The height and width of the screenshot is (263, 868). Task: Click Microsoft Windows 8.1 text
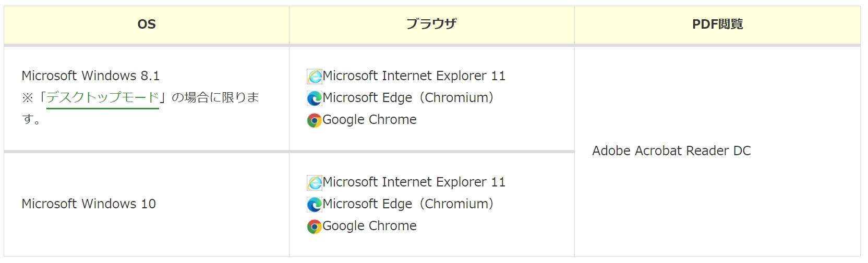(x=90, y=76)
